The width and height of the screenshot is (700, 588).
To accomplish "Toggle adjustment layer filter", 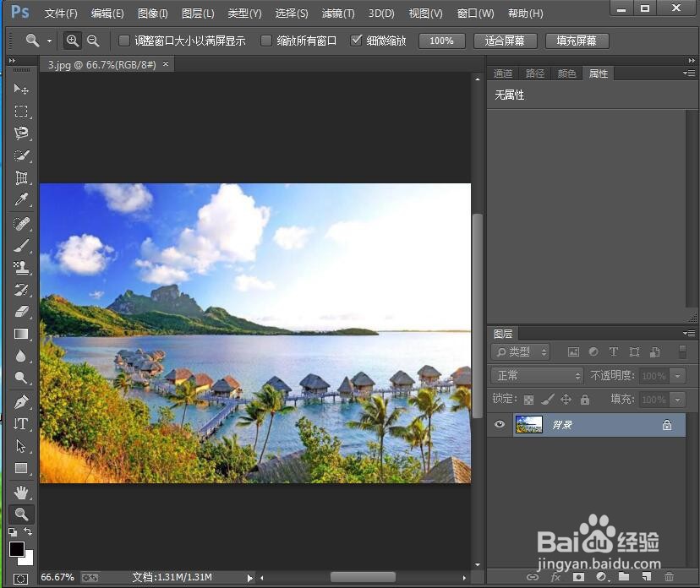I will pos(593,352).
